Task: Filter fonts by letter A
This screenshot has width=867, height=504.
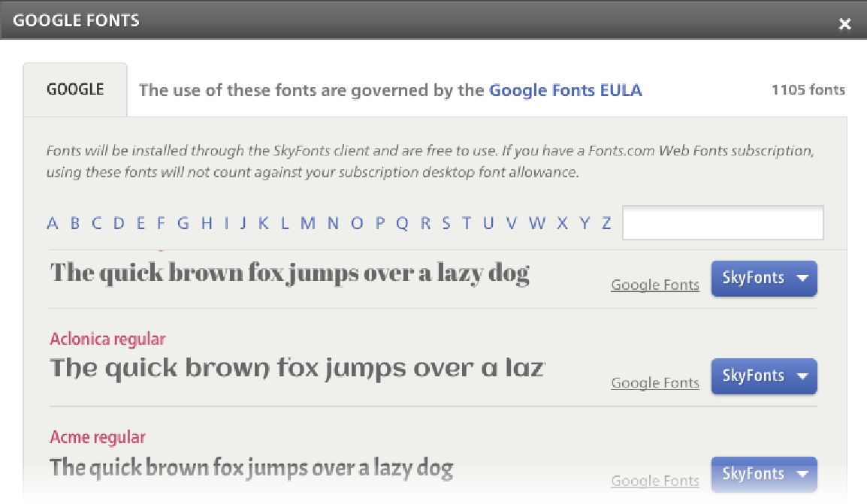Action: [53, 223]
